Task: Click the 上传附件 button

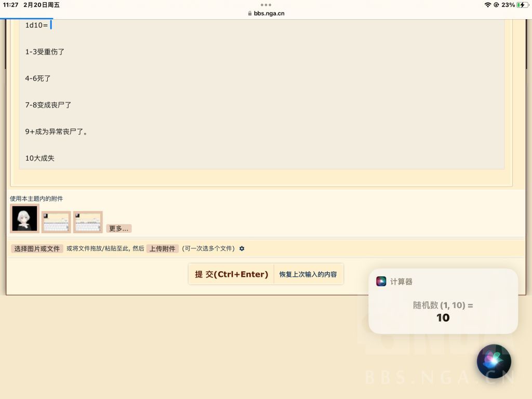Action: (x=163, y=249)
